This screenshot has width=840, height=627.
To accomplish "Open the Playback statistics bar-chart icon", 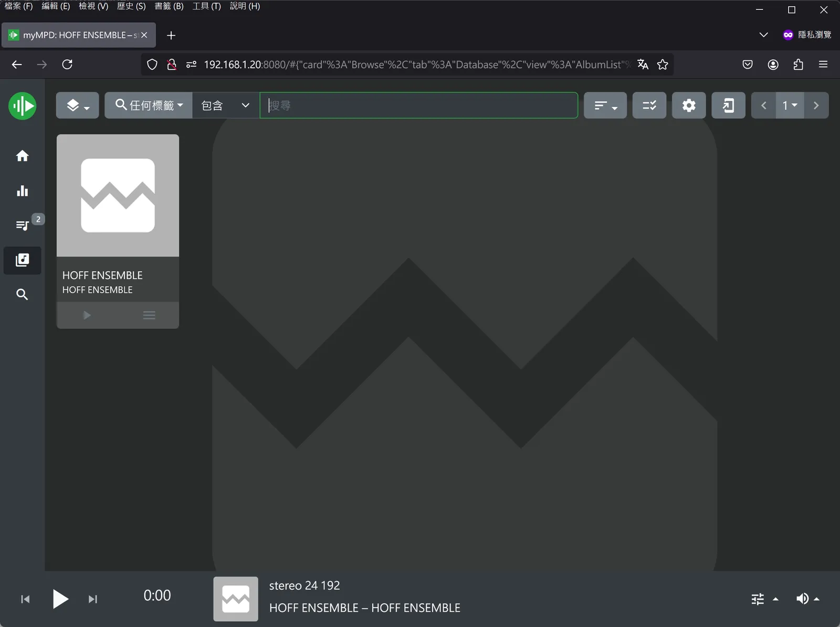I will [22, 190].
